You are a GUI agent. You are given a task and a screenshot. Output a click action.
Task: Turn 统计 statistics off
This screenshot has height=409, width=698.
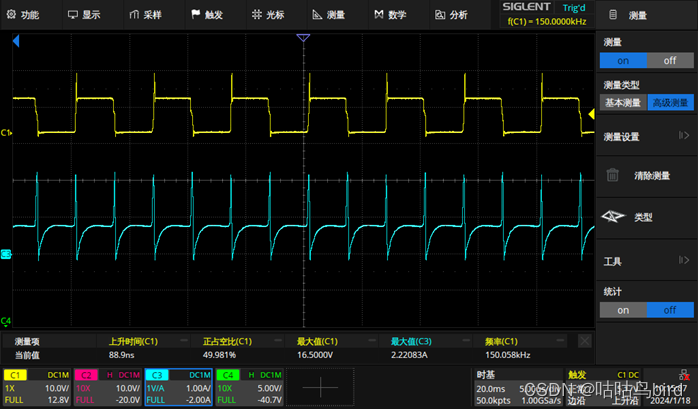(x=670, y=310)
